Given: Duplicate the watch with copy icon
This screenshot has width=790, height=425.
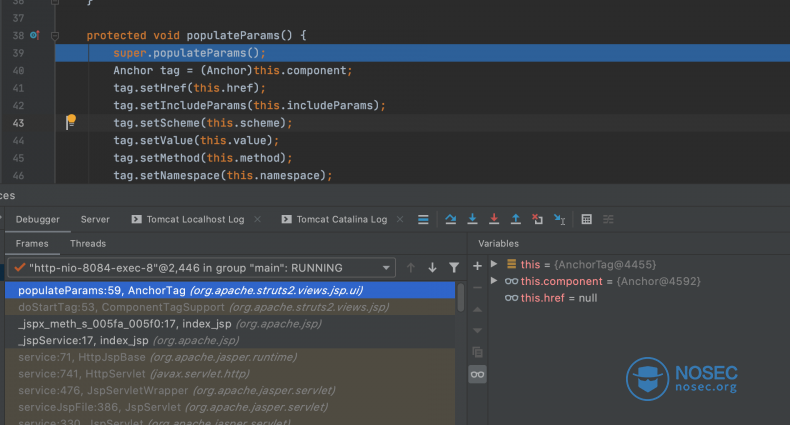Looking at the screenshot, I should pos(477,352).
